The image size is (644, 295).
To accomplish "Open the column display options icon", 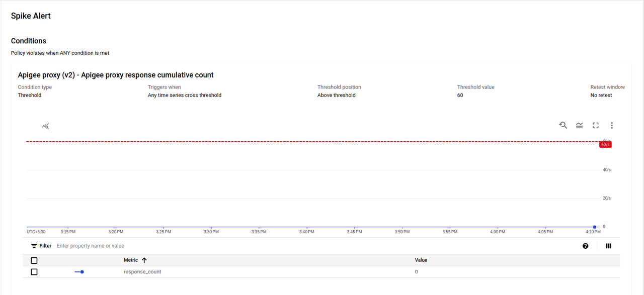I will 609,246.
